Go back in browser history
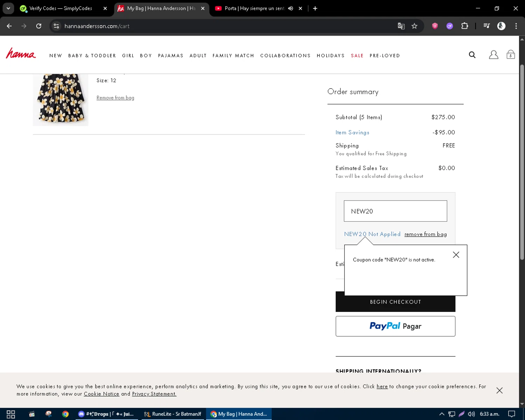The width and height of the screenshot is (525, 420). (9, 26)
